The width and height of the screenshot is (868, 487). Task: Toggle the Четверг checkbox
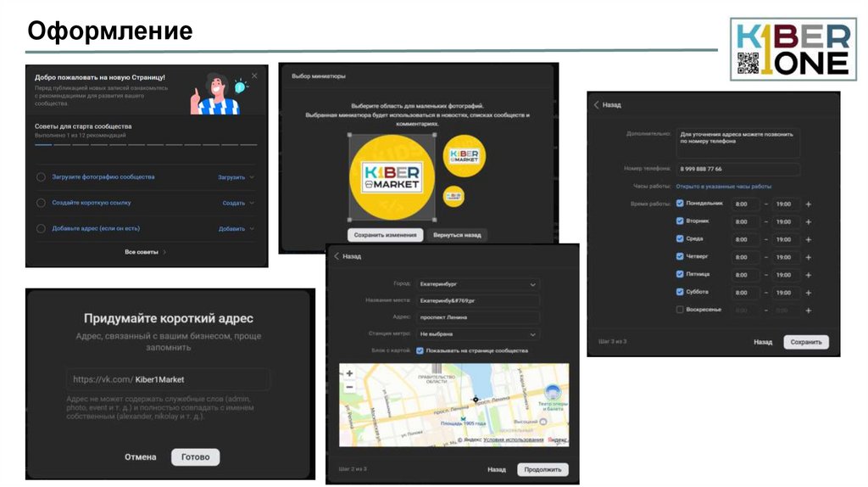pos(680,256)
